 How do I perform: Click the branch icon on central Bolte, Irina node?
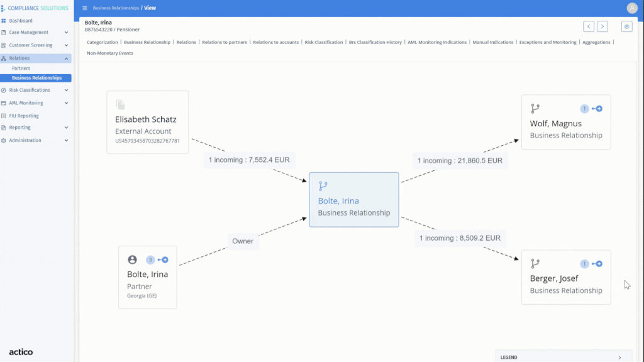(x=323, y=186)
